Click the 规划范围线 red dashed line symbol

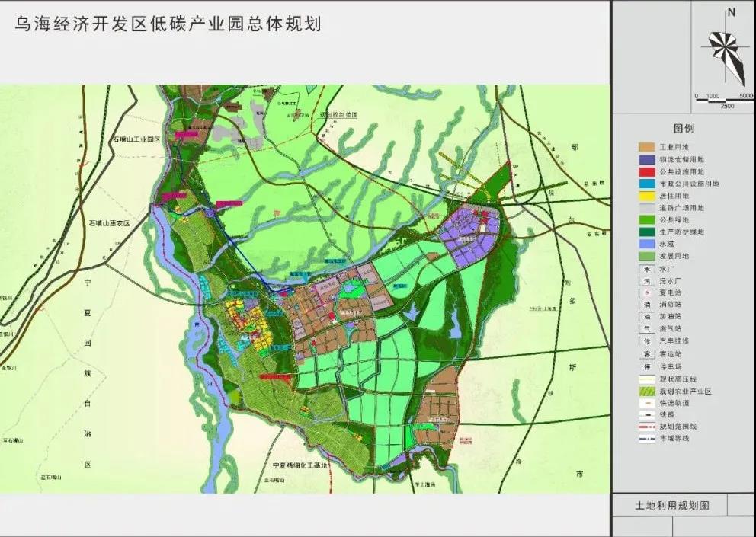coord(646,425)
